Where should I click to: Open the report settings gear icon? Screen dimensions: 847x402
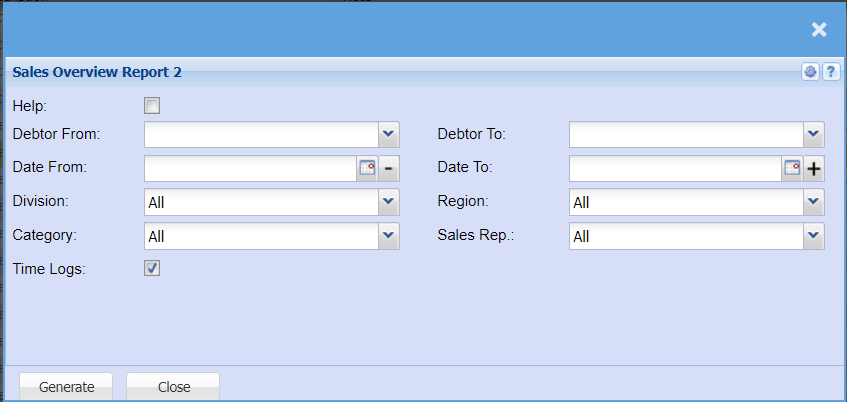click(810, 72)
